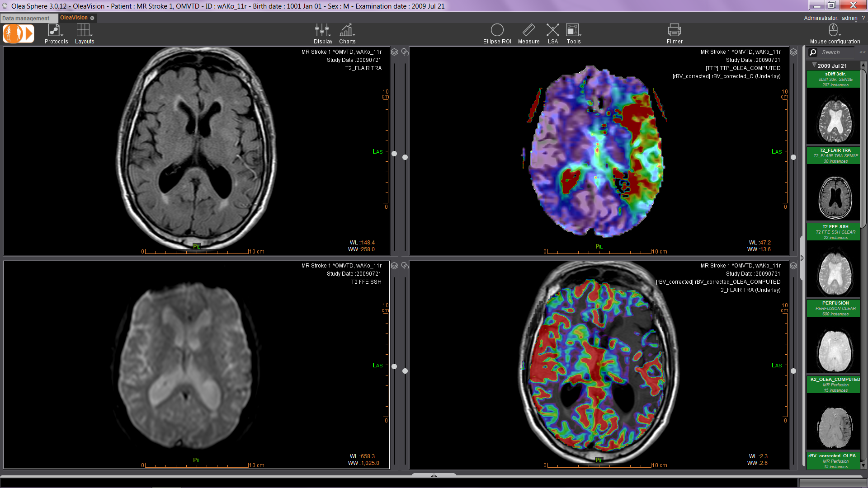Click the Olea Sphere logo button

pyautogui.click(x=19, y=34)
